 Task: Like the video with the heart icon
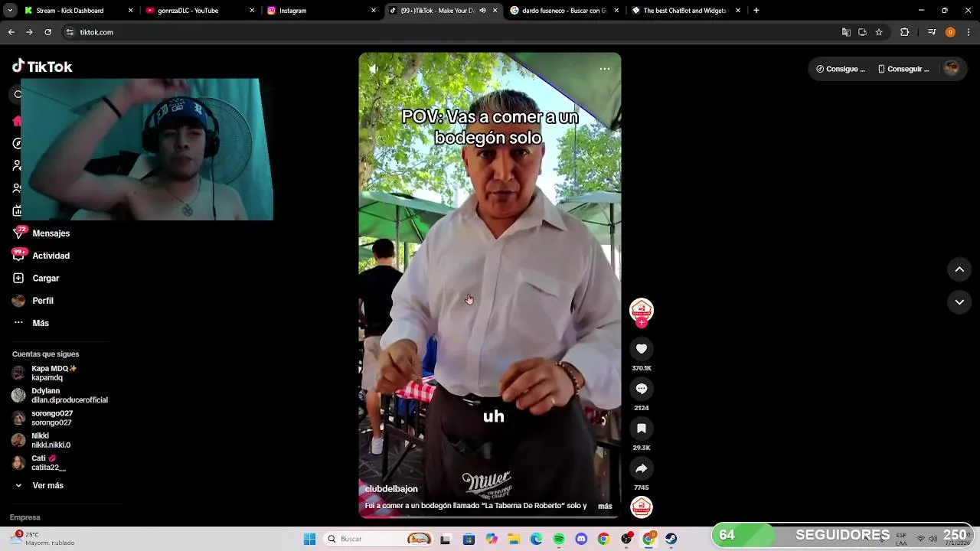click(642, 349)
